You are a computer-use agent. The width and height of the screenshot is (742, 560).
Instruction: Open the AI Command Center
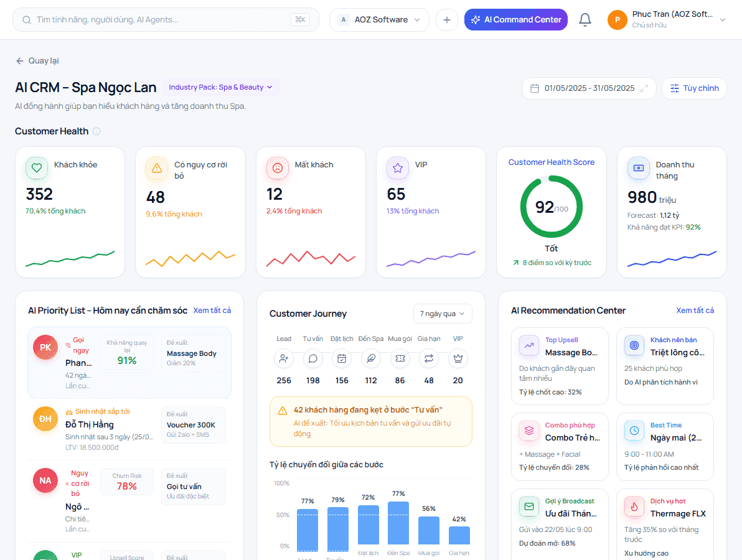516,20
